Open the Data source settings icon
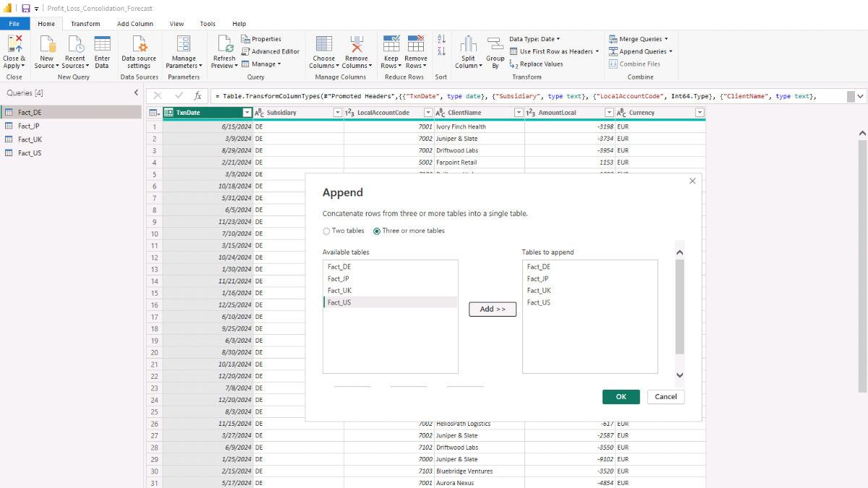Image resolution: width=868 pixels, height=488 pixels. [138, 45]
